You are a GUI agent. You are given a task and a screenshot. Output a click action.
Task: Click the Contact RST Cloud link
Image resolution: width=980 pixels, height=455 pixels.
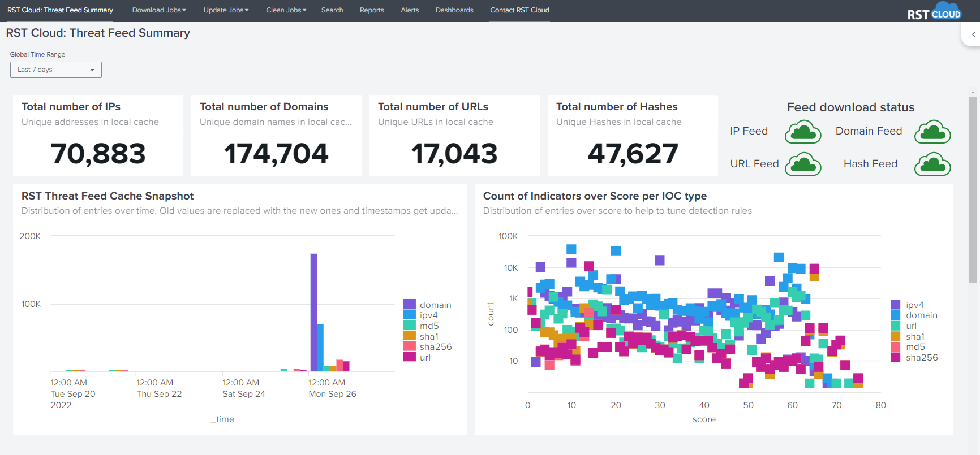pos(519,10)
